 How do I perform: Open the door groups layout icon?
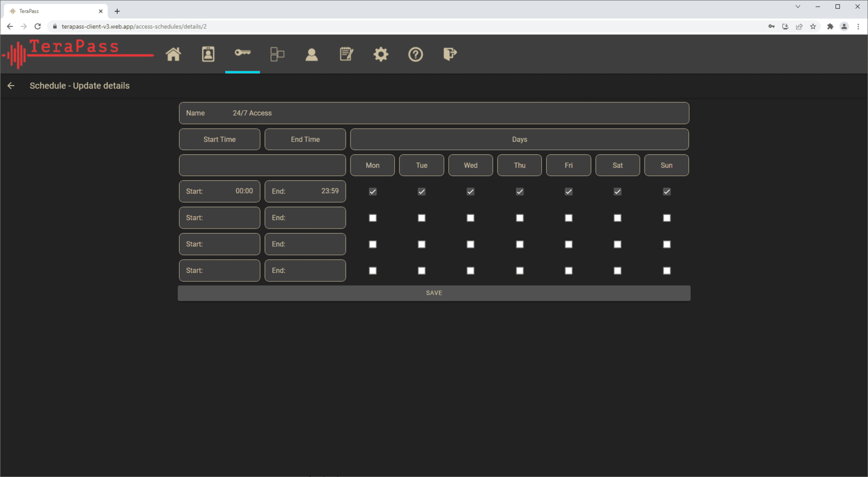point(277,54)
